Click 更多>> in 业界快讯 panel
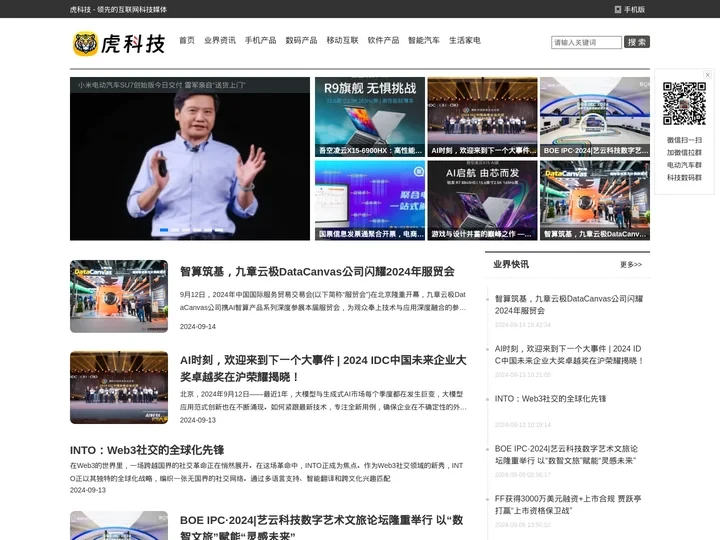The image size is (720, 540). tap(631, 264)
